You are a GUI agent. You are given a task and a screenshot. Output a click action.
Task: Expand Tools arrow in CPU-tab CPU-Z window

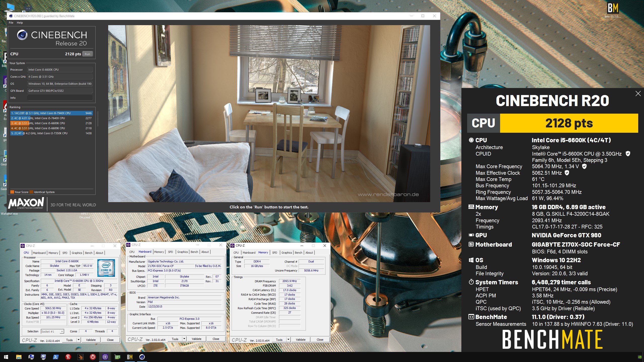[78, 340]
